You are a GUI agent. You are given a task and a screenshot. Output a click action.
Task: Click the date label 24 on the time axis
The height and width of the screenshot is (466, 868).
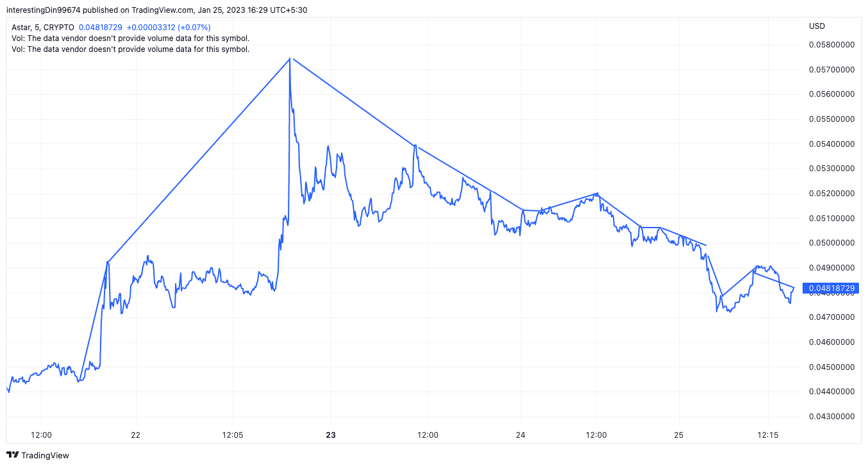pos(521,435)
